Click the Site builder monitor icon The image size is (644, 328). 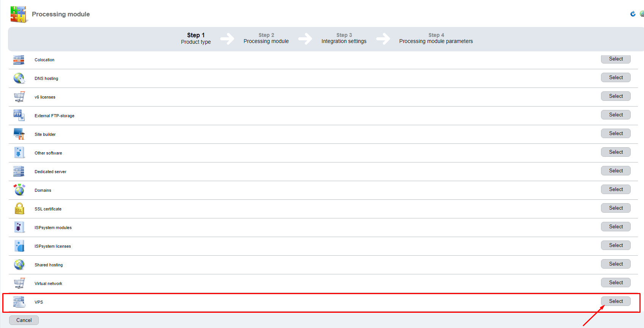19,134
